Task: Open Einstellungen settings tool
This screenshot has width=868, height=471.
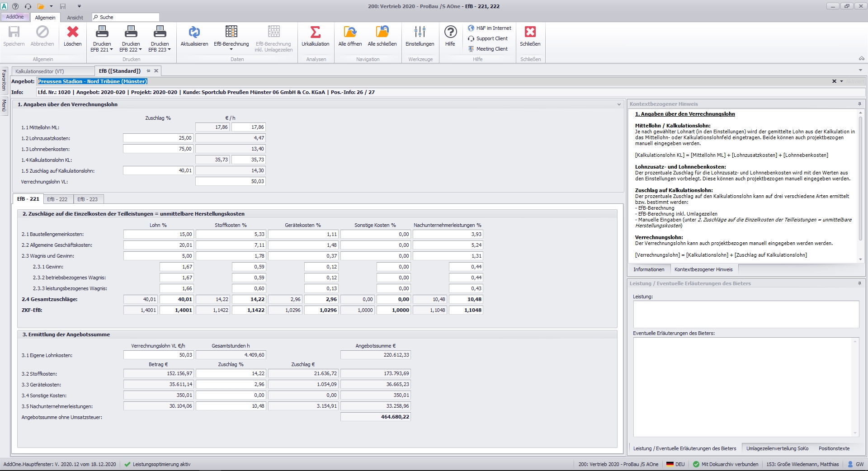Action: [420, 33]
